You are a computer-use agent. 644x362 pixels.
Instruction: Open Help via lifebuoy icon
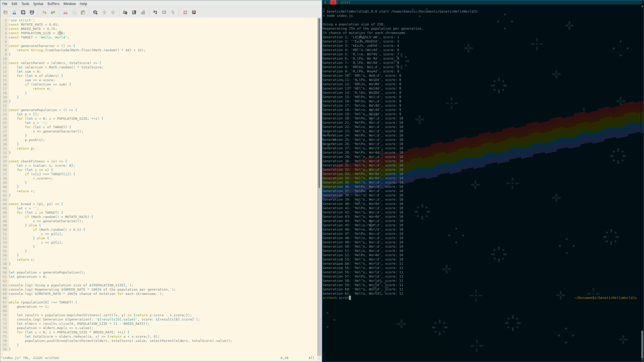[x=185, y=12]
